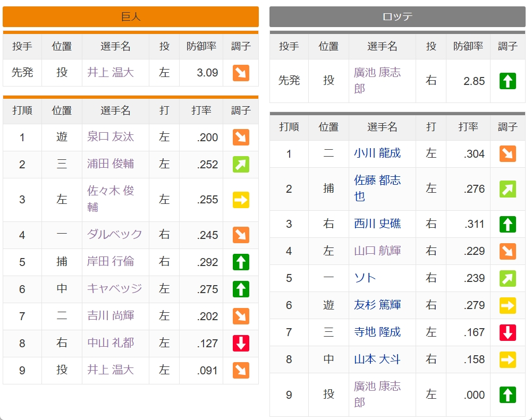The width and height of the screenshot is (532, 420).
Task: Click the green up arrow for 西川 史礁
Action: pos(508,224)
